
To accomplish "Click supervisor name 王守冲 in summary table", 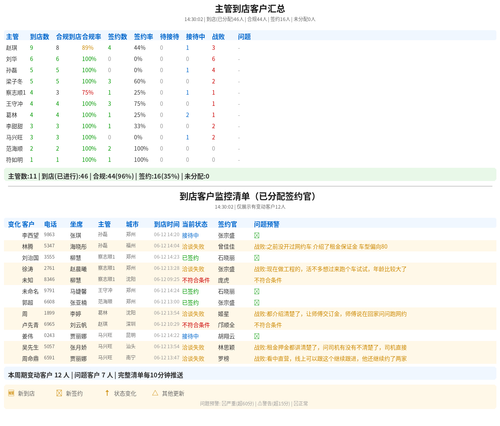I will point(14,104).
